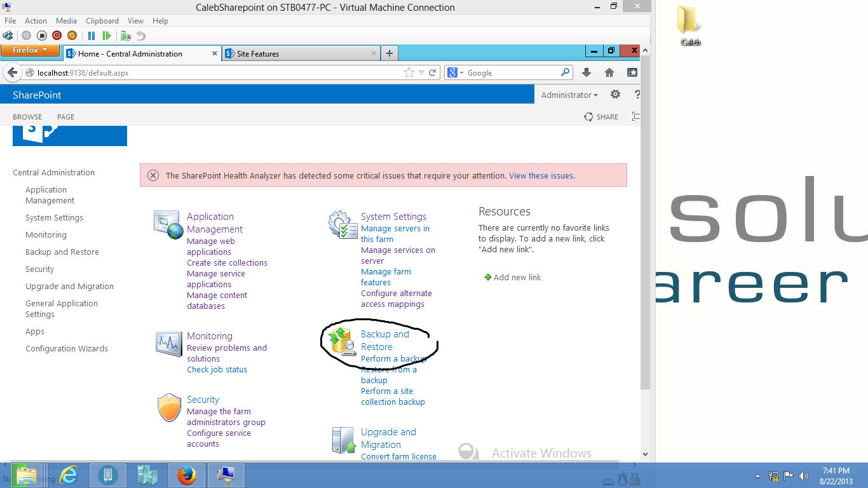Viewport: 868px width, 488px height.
Task: Click the page's vertical scrollbar
Action: pyautogui.click(x=646, y=222)
